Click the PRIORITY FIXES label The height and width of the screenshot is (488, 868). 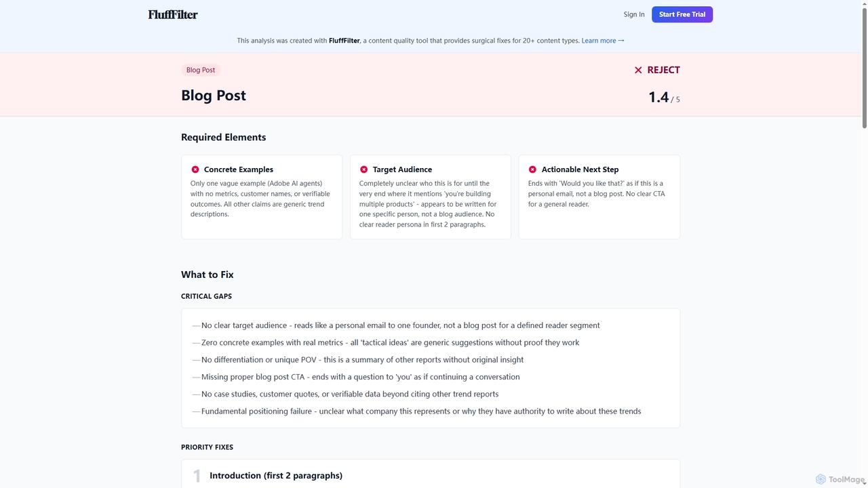(x=207, y=447)
